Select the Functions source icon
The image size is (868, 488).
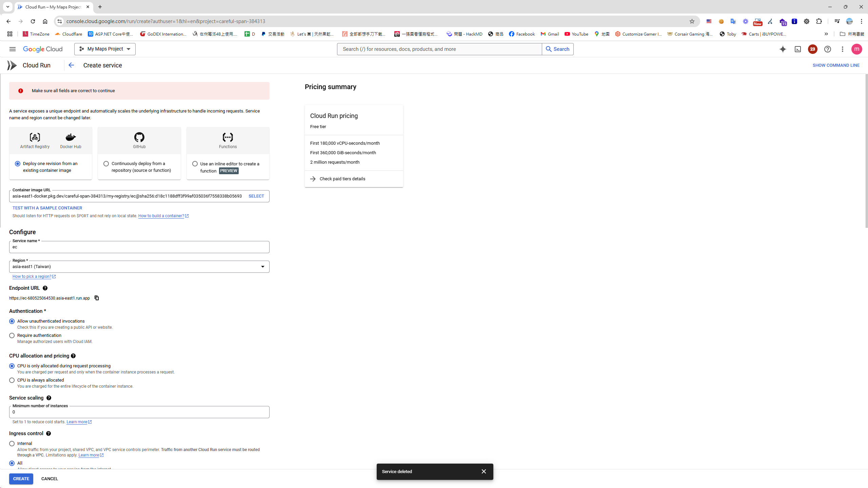click(x=228, y=137)
